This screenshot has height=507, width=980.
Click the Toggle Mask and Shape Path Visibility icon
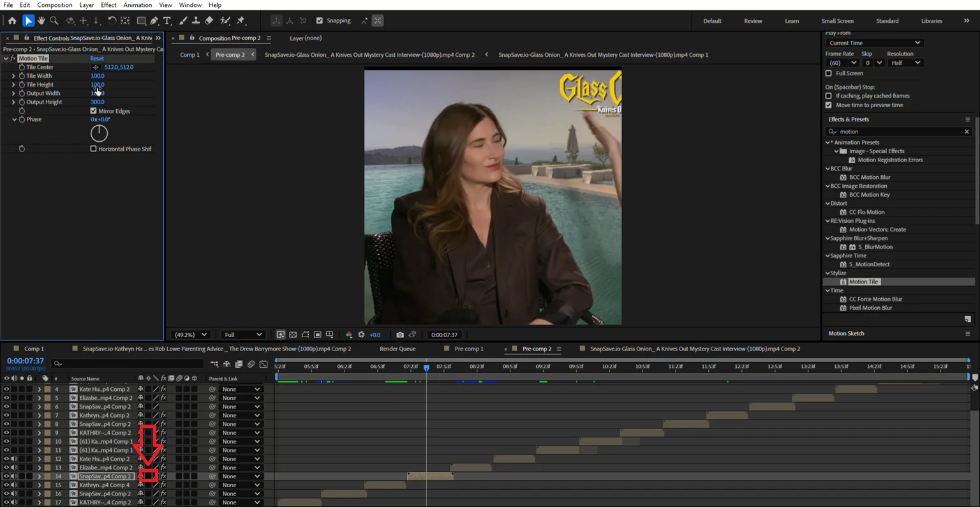(305, 335)
